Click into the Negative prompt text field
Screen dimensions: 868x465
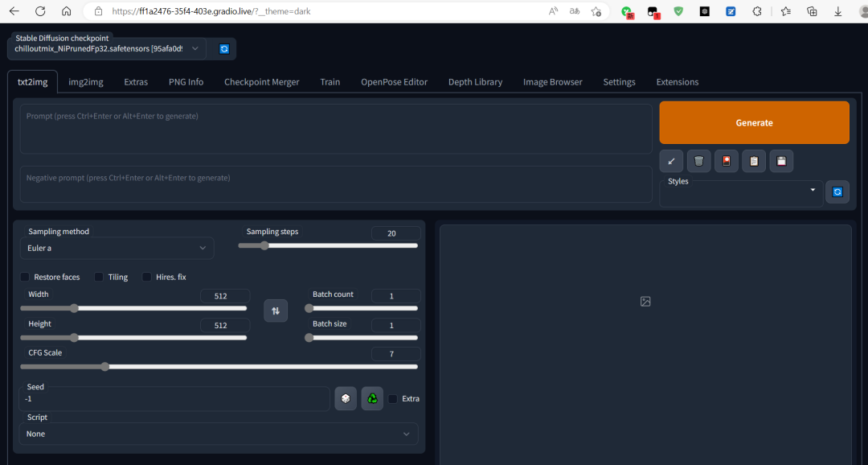[336, 184]
